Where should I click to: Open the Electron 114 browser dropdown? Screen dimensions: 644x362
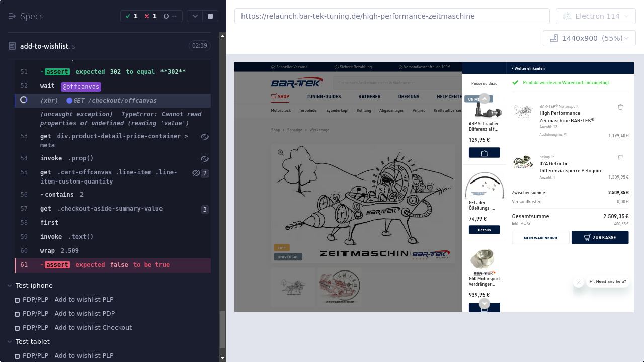(x=596, y=16)
